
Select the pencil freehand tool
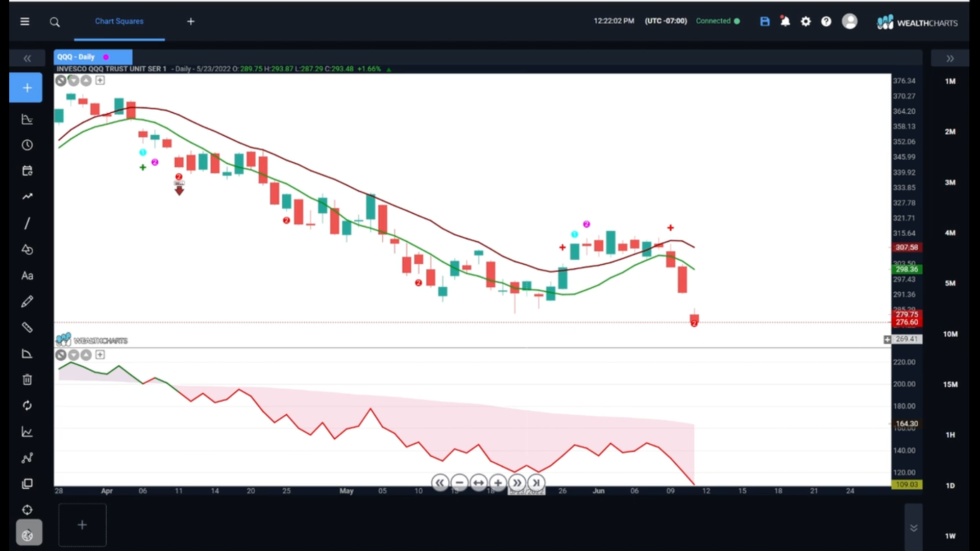(x=27, y=302)
